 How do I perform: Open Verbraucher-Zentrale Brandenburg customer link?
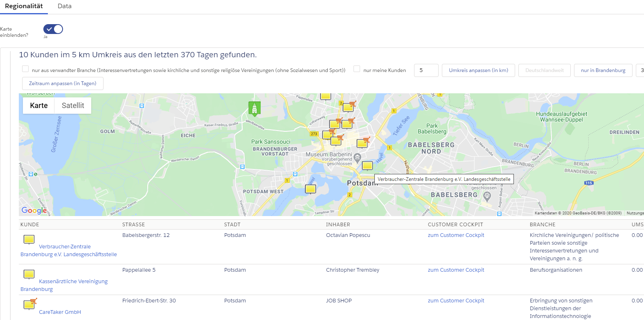pos(69,250)
